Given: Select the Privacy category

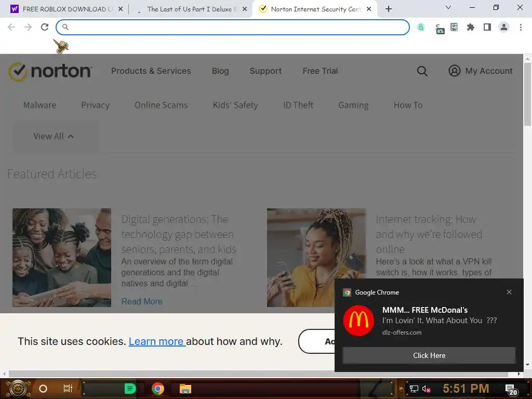Looking at the screenshot, I should click(96, 105).
